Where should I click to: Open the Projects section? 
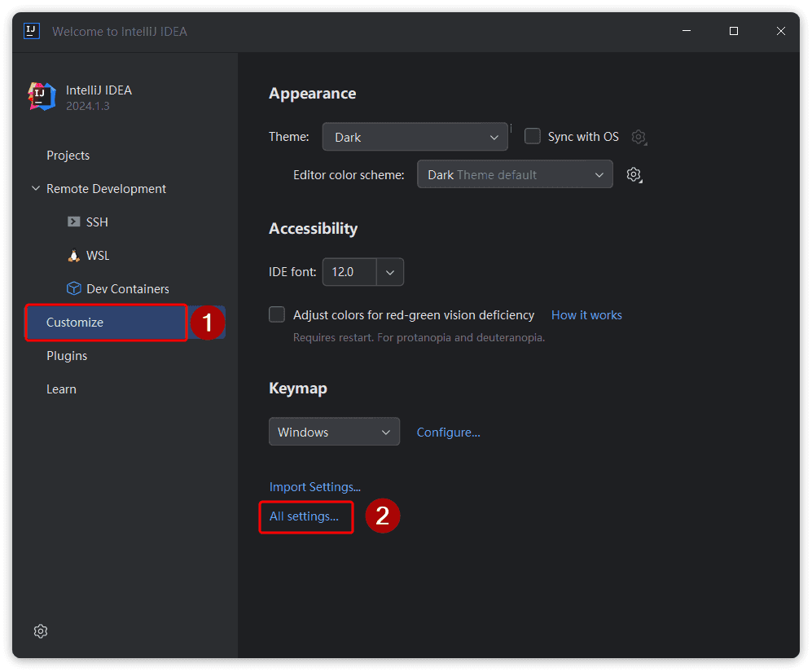tap(68, 156)
